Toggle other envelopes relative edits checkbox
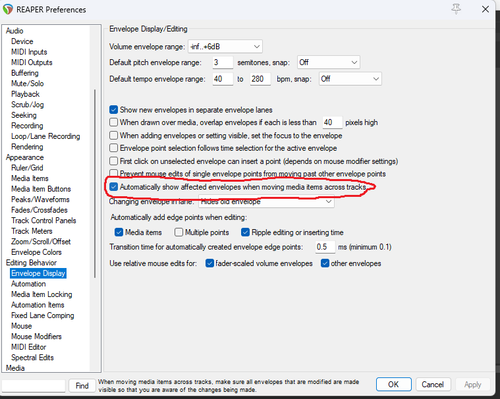 coord(325,263)
